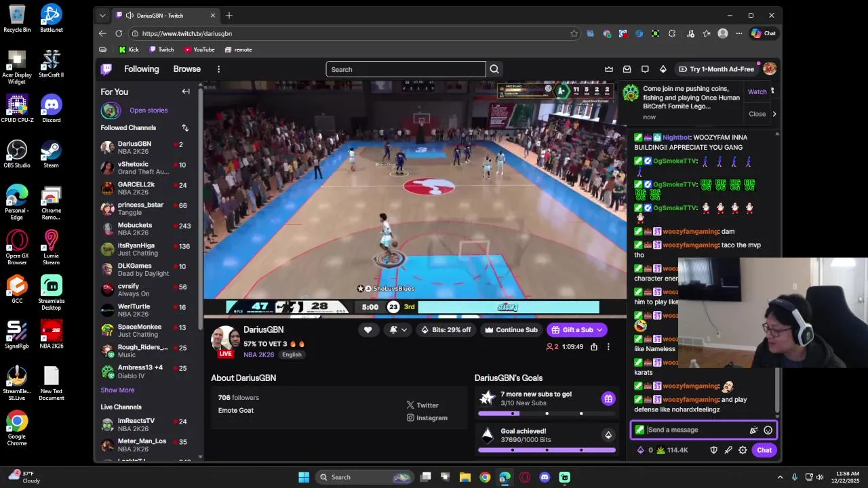Click the Bits goal progress bar

(x=547, y=450)
